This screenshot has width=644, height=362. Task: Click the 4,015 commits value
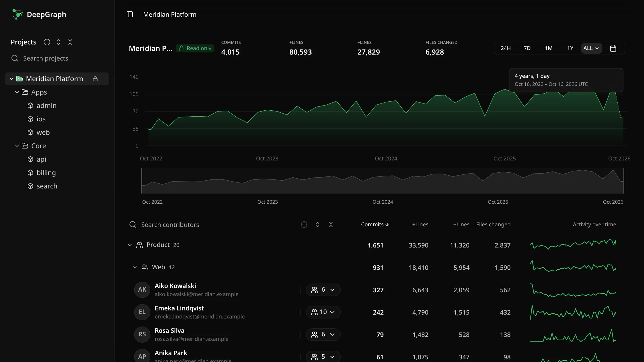[230, 52]
